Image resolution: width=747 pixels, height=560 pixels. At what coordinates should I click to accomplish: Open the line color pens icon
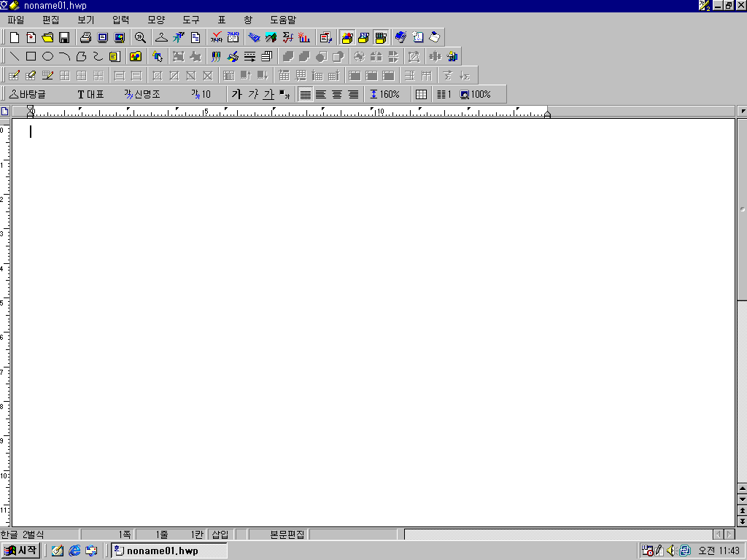click(x=216, y=57)
